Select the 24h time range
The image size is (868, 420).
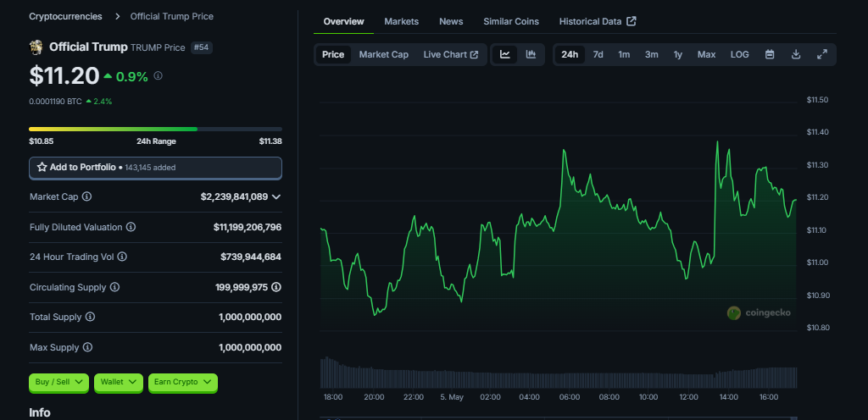(x=570, y=54)
